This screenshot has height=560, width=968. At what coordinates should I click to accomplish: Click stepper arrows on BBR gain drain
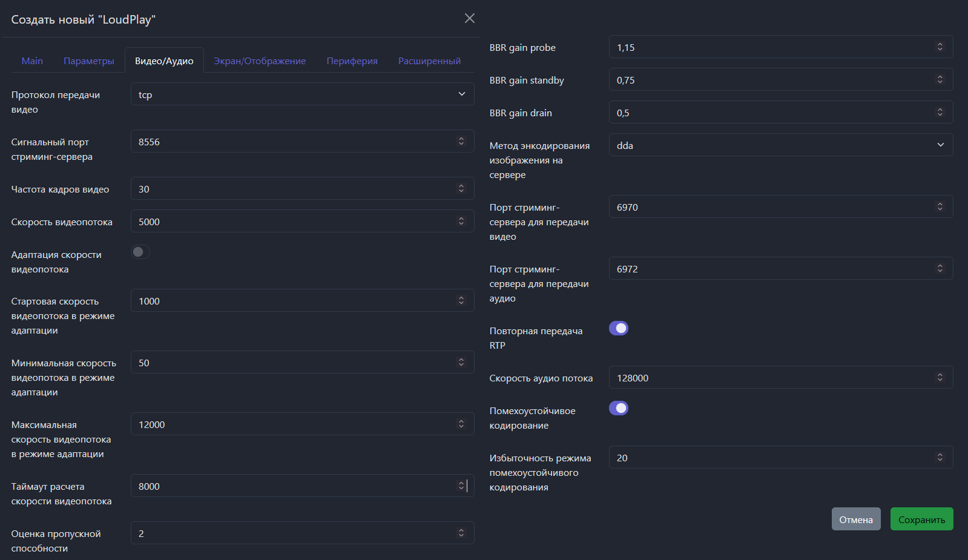(x=940, y=112)
